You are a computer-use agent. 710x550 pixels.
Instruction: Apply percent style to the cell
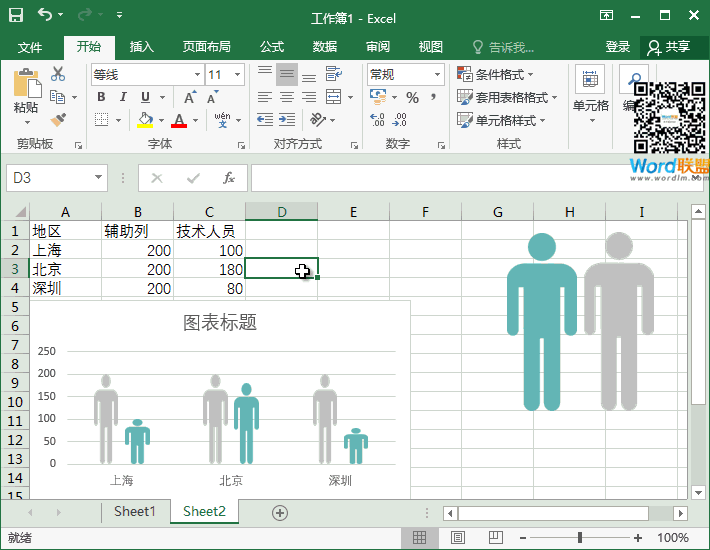coord(412,97)
